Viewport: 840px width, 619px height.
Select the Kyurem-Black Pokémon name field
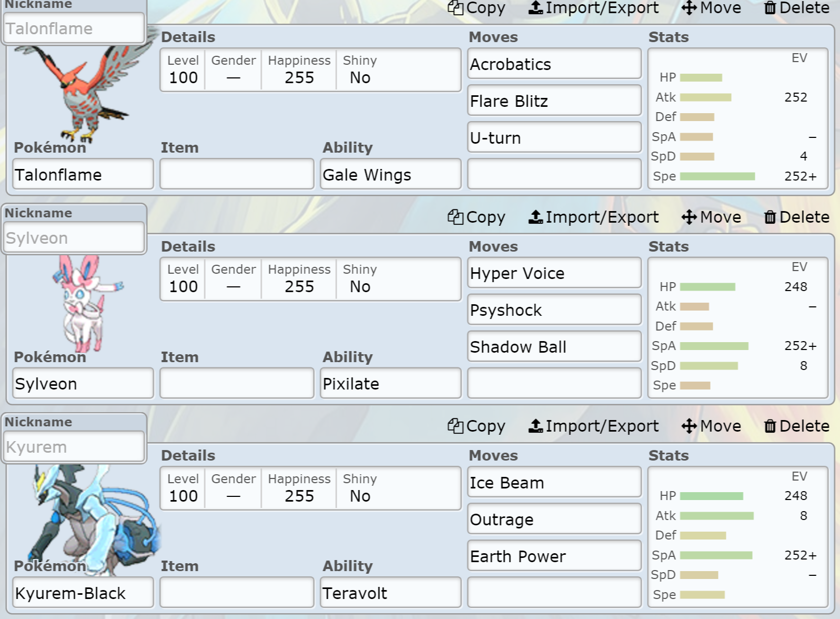coord(83,593)
